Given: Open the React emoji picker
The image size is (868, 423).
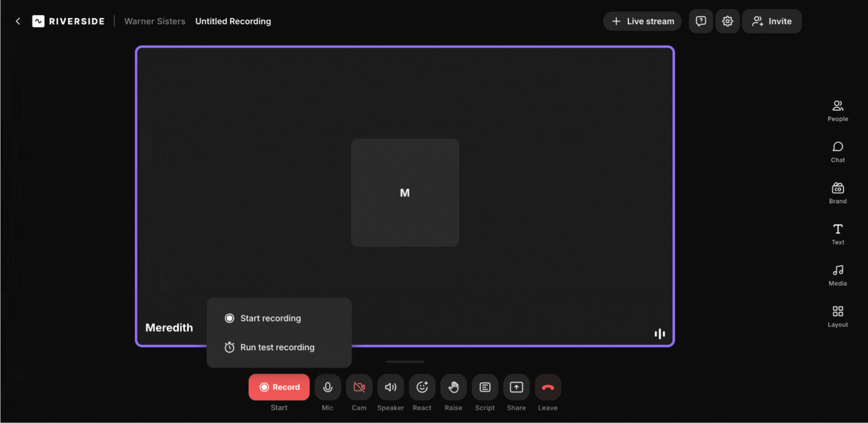Looking at the screenshot, I should tap(422, 387).
